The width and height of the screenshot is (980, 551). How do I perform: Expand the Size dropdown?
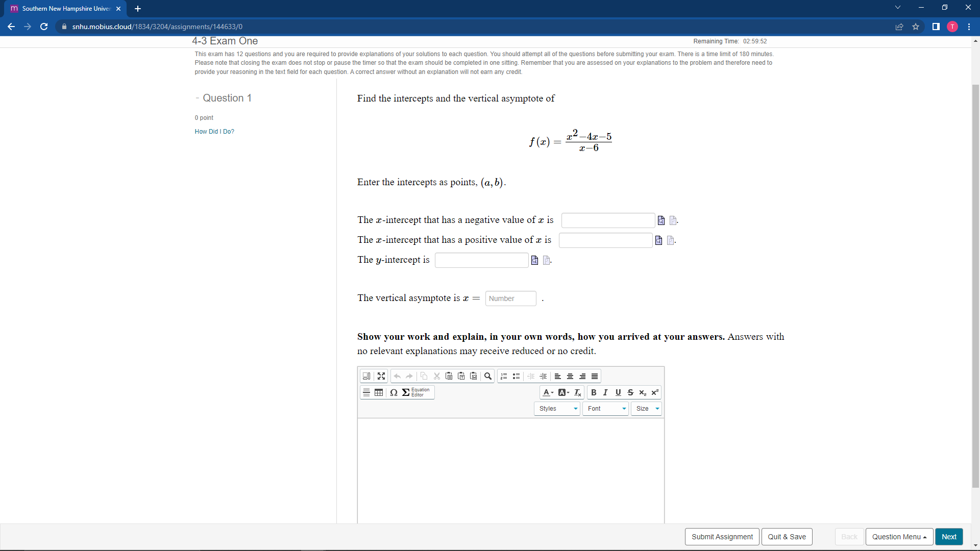point(647,409)
